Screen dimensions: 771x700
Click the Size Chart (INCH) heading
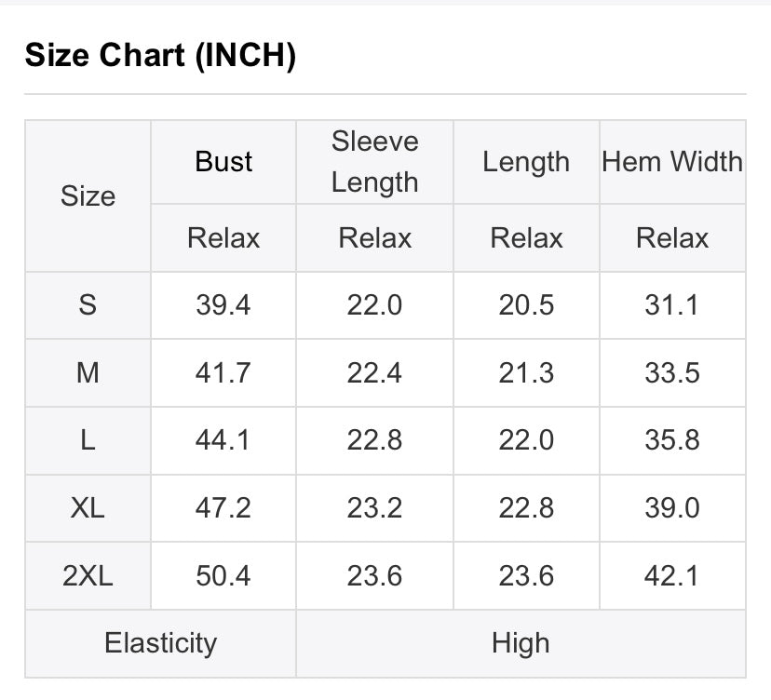[x=160, y=55]
